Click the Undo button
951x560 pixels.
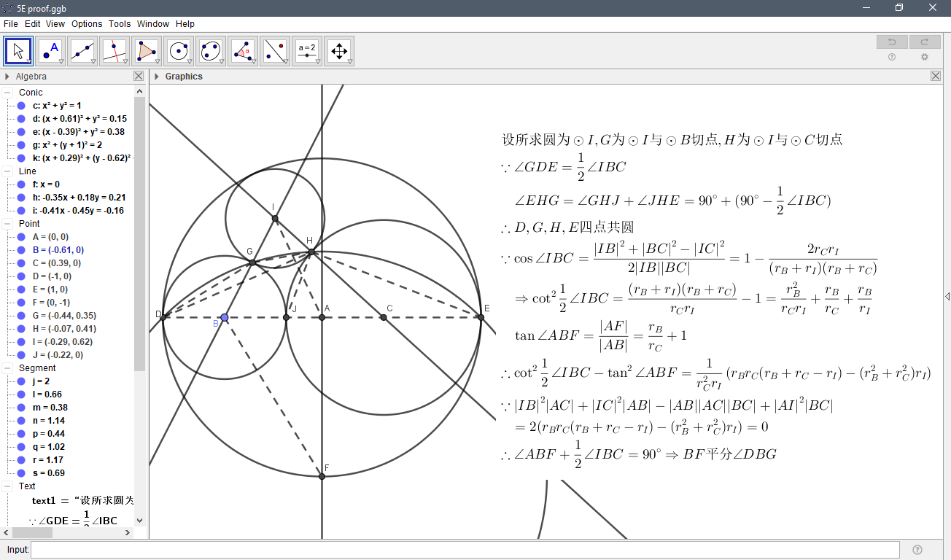coord(891,42)
